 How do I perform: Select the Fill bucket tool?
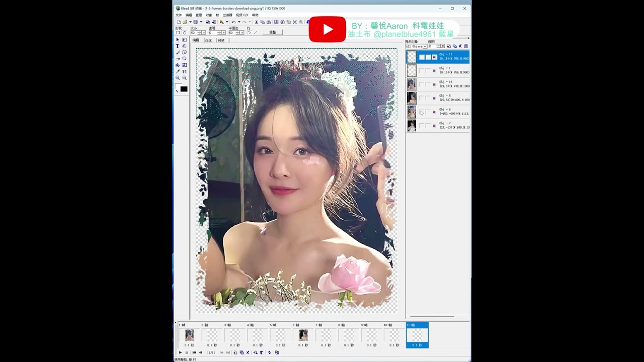click(178, 65)
